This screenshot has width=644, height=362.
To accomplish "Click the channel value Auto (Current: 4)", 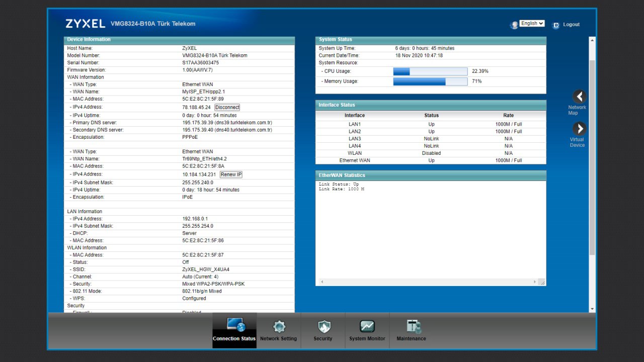I will pyautogui.click(x=200, y=277).
